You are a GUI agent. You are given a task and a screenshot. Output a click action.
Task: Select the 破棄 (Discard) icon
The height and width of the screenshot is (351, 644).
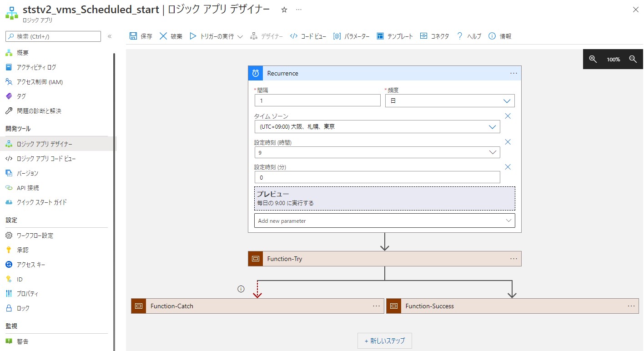click(164, 36)
